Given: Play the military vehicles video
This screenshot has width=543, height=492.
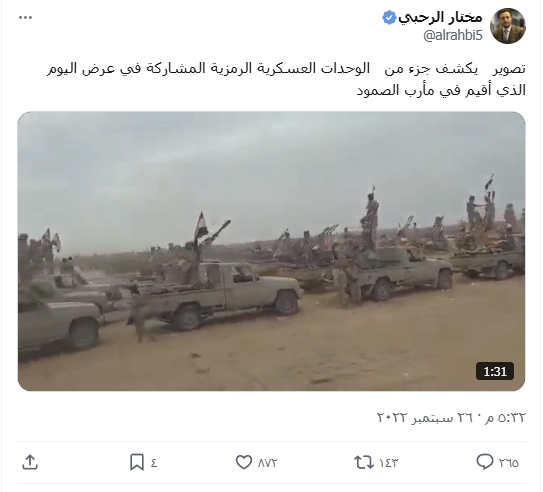Looking at the screenshot, I should click(272, 251).
